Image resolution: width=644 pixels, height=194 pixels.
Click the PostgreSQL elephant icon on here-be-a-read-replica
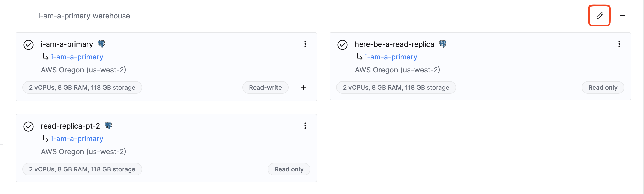[x=443, y=44]
